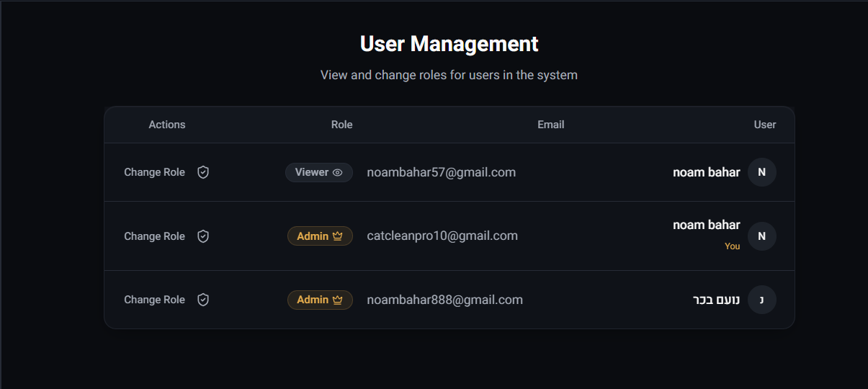This screenshot has height=389, width=868.
Task: Change Role for catcleanpro10@gmail.com
Action: [x=166, y=236]
